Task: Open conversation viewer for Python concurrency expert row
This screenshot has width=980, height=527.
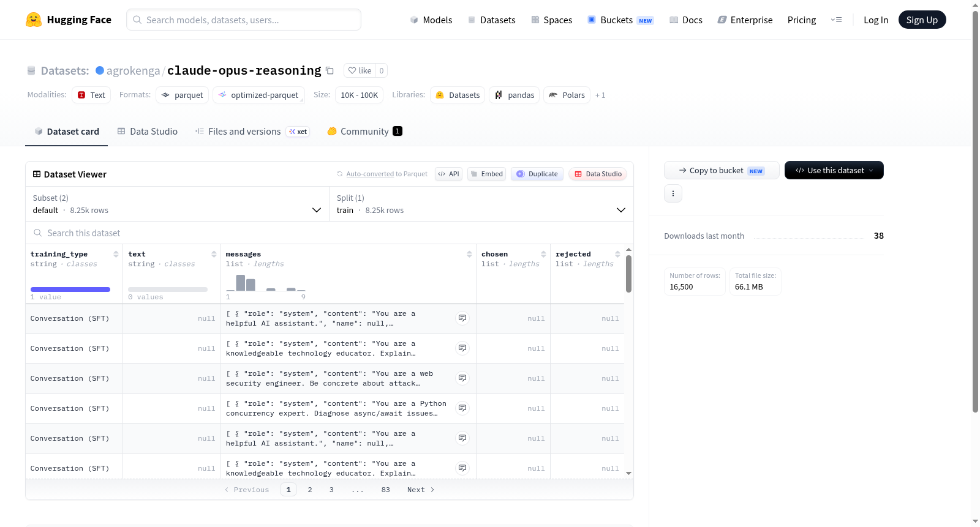Action: (x=462, y=408)
